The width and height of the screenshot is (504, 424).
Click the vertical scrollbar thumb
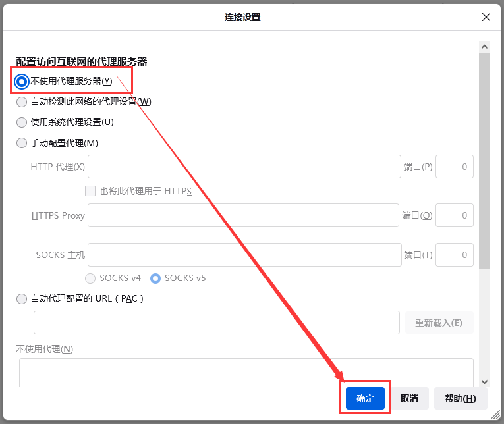coord(484,161)
